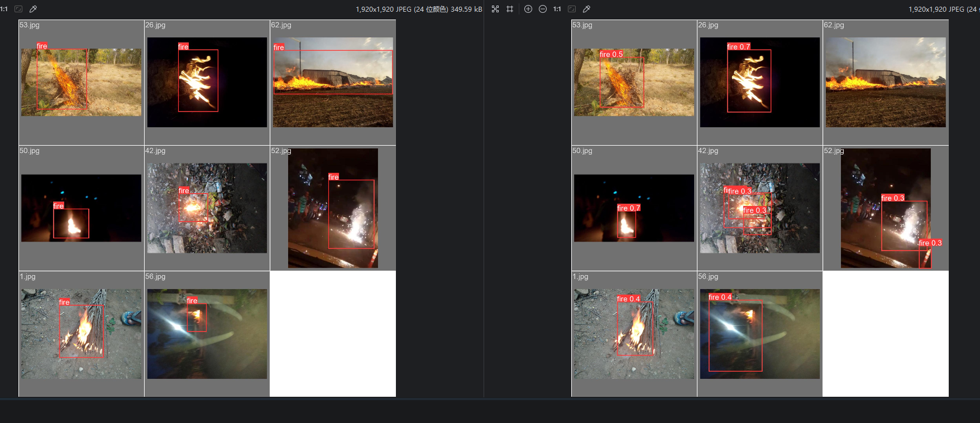Image resolution: width=980 pixels, height=423 pixels.
Task: Click the "fire 0.4" label on right 56.jpg
Action: [x=720, y=297]
